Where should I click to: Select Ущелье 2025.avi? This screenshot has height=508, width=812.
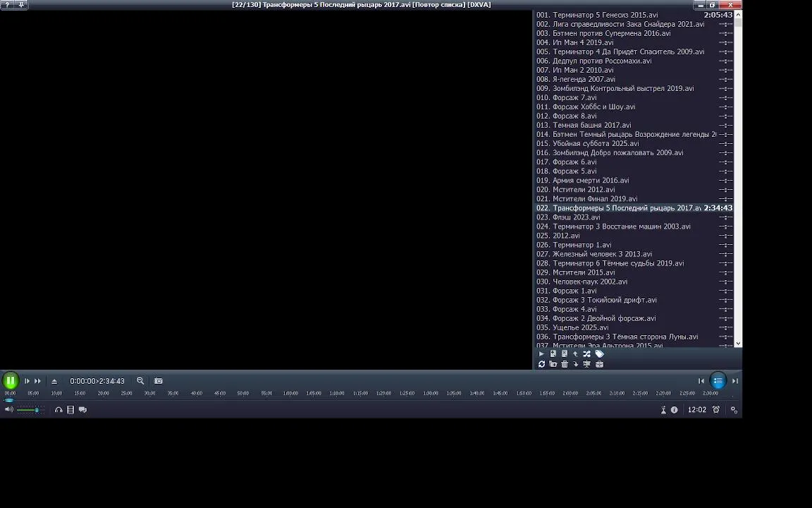point(634,327)
